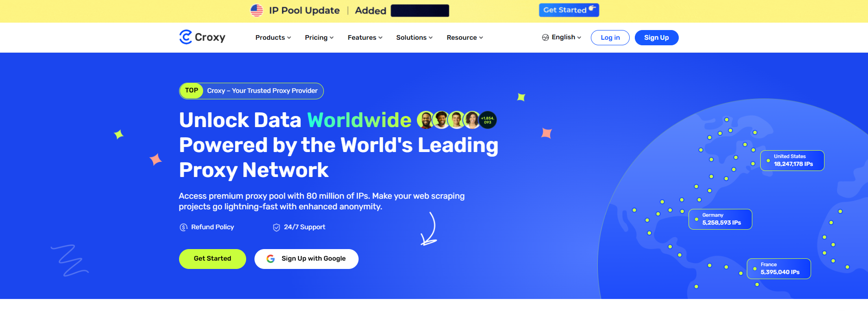Image resolution: width=868 pixels, height=311 pixels.
Task: Open the Features menu
Action: [x=365, y=37]
